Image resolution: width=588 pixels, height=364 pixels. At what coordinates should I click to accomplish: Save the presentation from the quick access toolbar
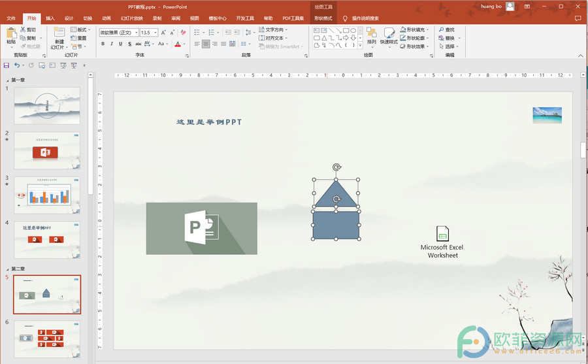(x=7, y=65)
